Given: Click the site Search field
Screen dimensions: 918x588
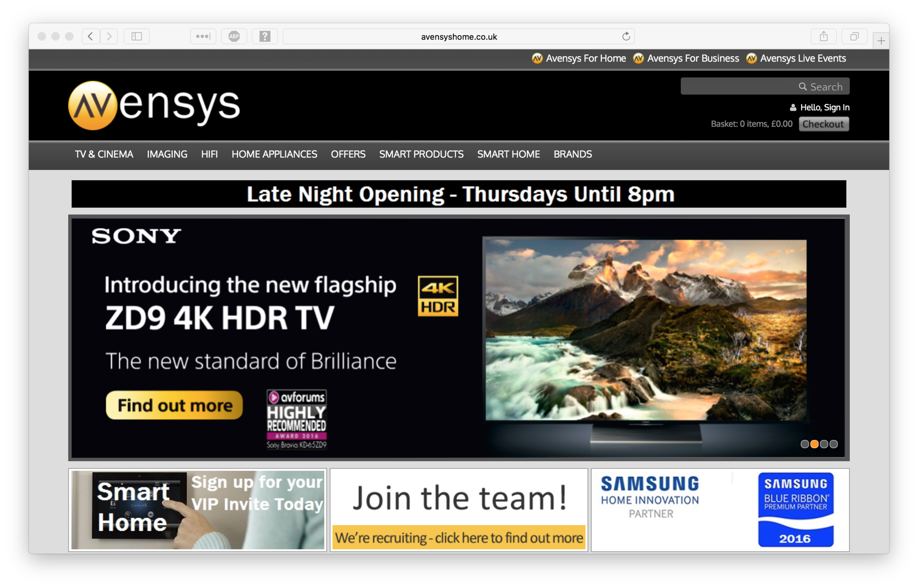Looking at the screenshot, I should tap(765, 86).
